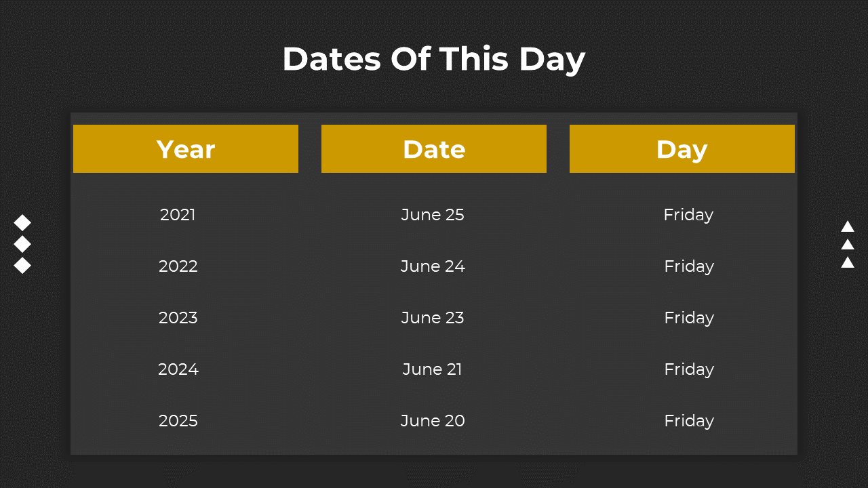Select the Friday cell for 2025
This screenshot has height=488, width=868.
pyautogui.click(x=689, y=421)
